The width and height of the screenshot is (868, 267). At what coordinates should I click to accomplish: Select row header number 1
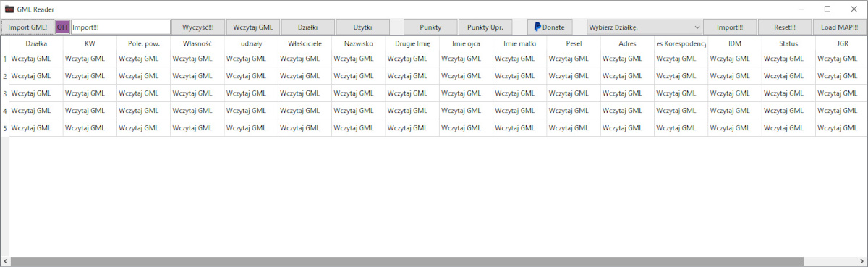pyautogui.click(x=4, y=59)
